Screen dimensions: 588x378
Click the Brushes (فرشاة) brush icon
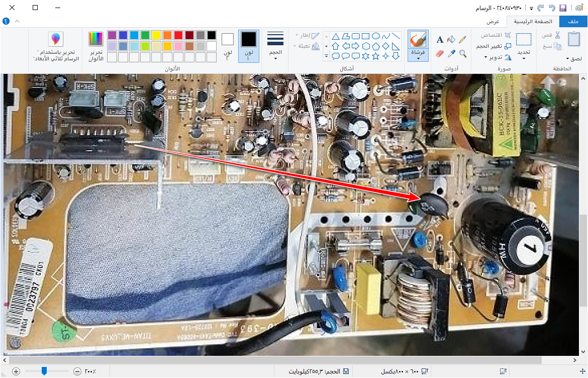418,40
